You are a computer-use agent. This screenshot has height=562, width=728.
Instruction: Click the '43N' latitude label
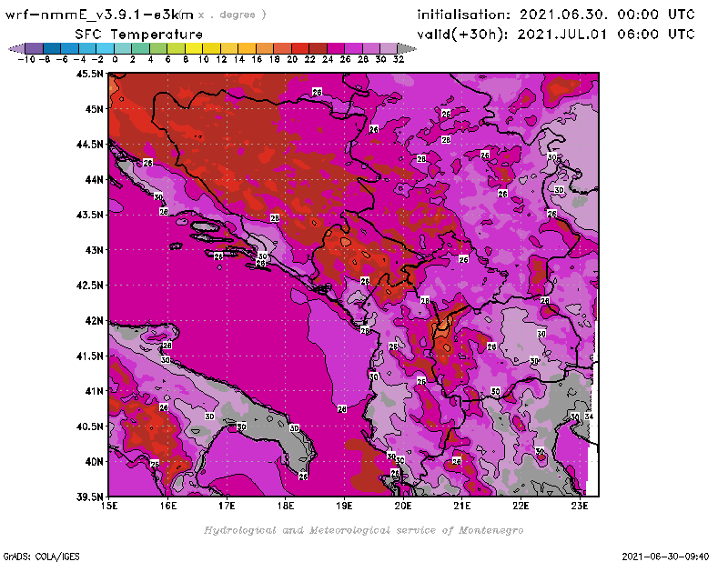95,250
